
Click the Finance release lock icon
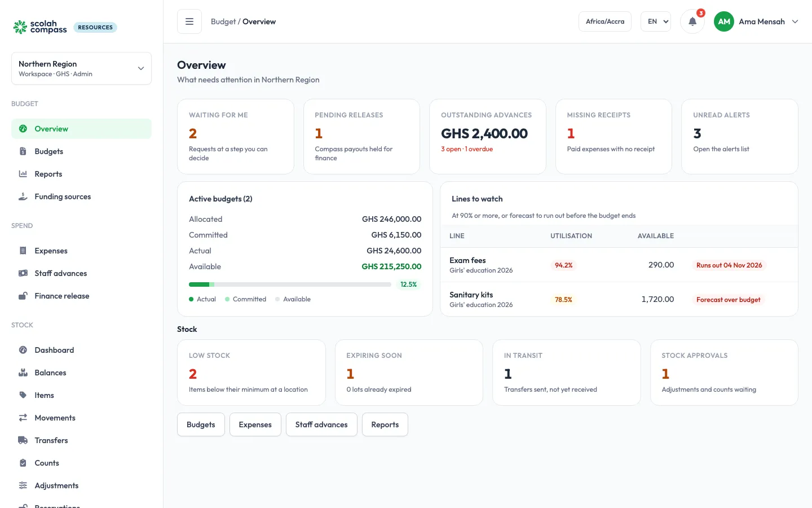(x=23, y=296)
